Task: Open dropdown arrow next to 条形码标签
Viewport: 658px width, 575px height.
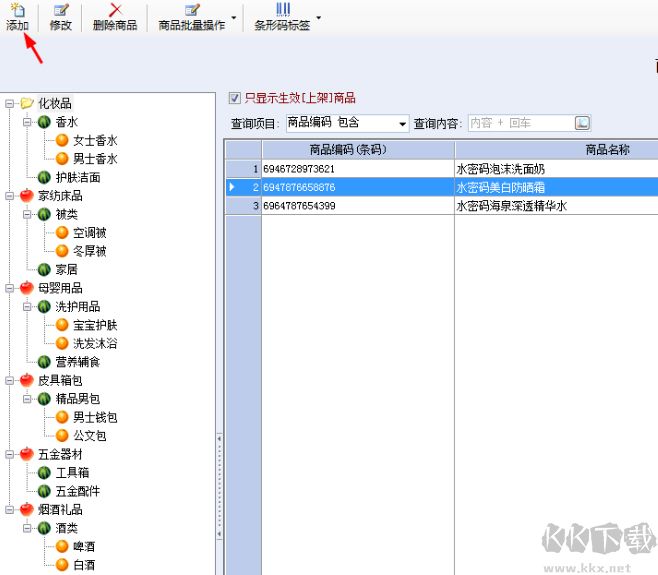Action: point(319,17)
